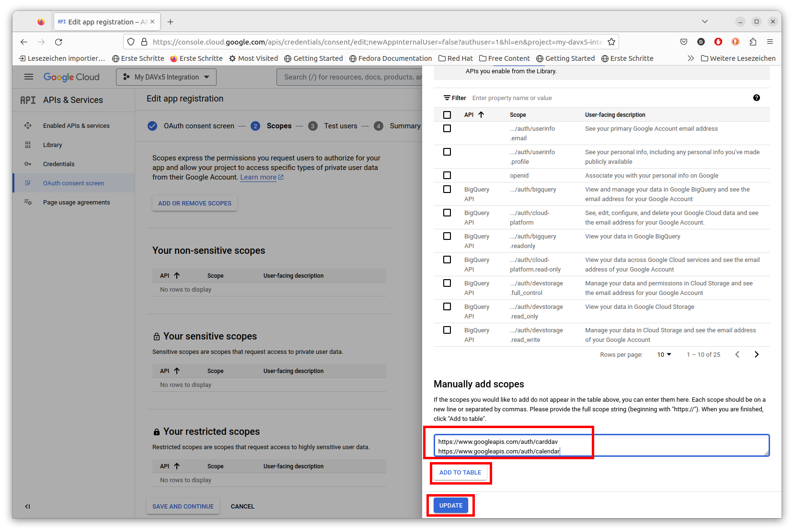Sort restricted scopes by API arrow
The height and width of the screenshot is (532, 794).
pos(177,466)
